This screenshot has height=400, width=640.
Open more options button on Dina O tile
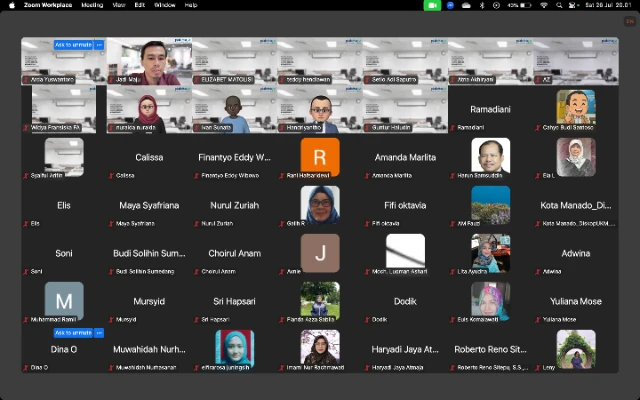(x=99, y=333)
